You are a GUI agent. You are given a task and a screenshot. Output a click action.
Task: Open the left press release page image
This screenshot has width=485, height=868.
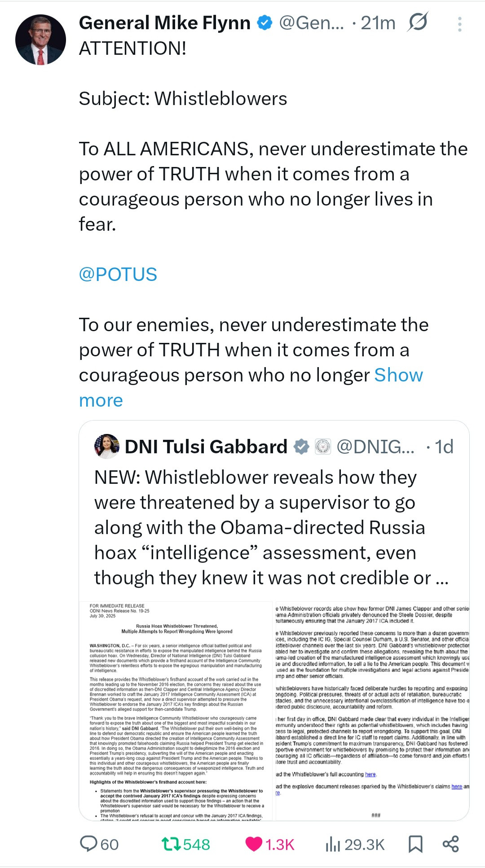click(x=176, y=711)
